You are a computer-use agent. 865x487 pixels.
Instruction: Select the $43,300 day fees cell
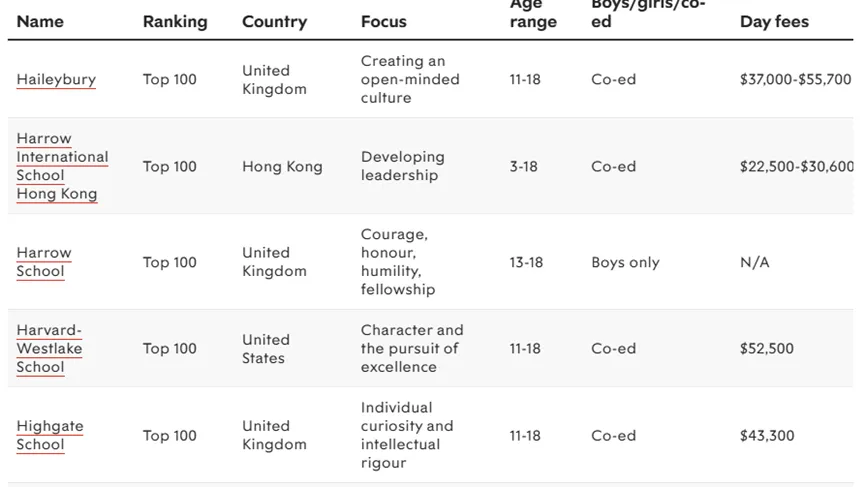[767, 436]
